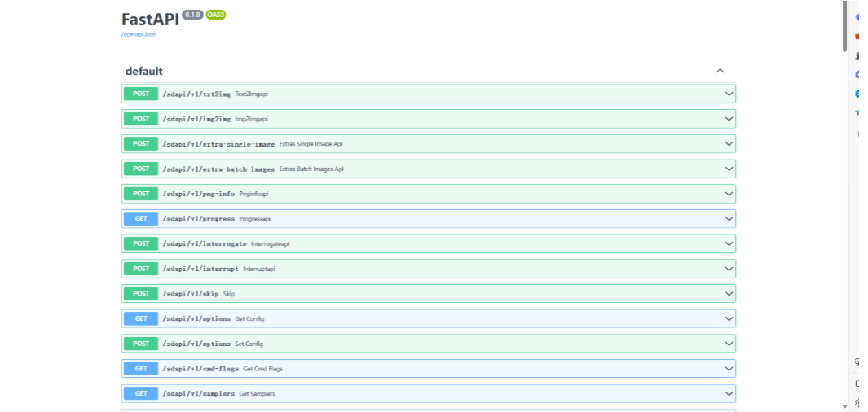Expand the interrogate endpoint chevron

tap(729, 244)
